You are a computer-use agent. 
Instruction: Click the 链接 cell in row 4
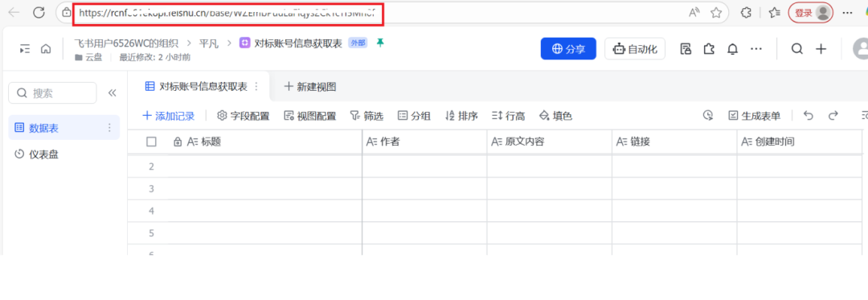674,211
